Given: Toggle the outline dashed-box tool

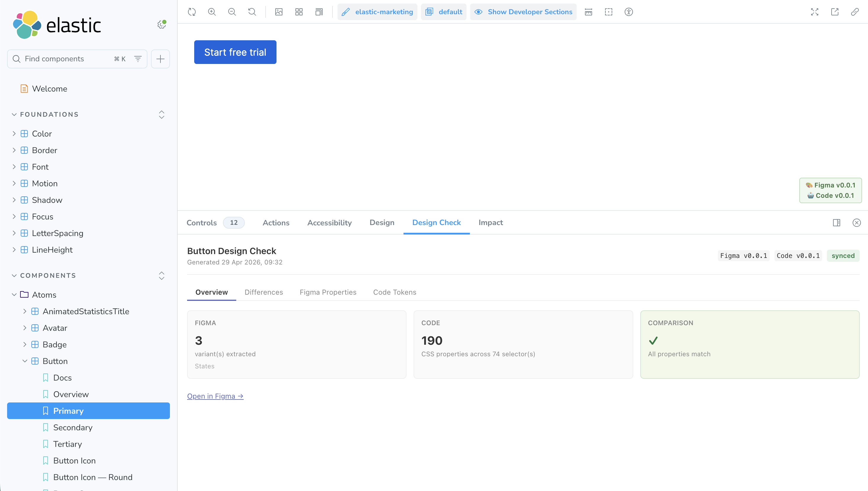Looking at the screenshot, I should 608,12.
